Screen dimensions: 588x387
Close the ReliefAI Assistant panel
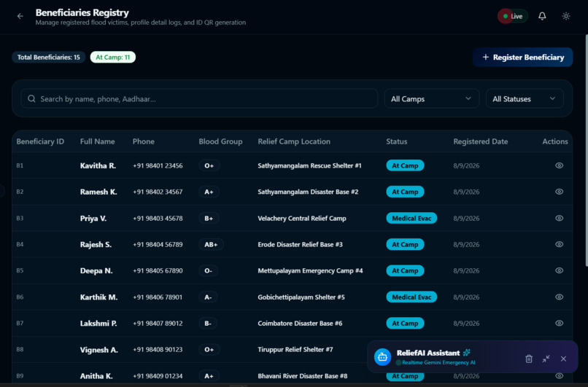pyautogui.click(x=563, y=359)
